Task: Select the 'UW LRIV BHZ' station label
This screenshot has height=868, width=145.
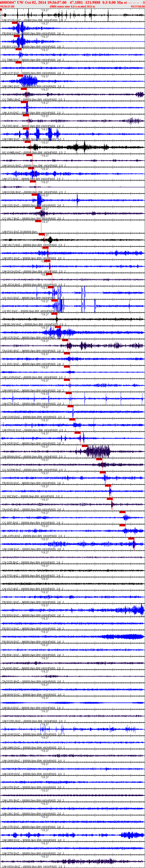Action: pos(11,801)
